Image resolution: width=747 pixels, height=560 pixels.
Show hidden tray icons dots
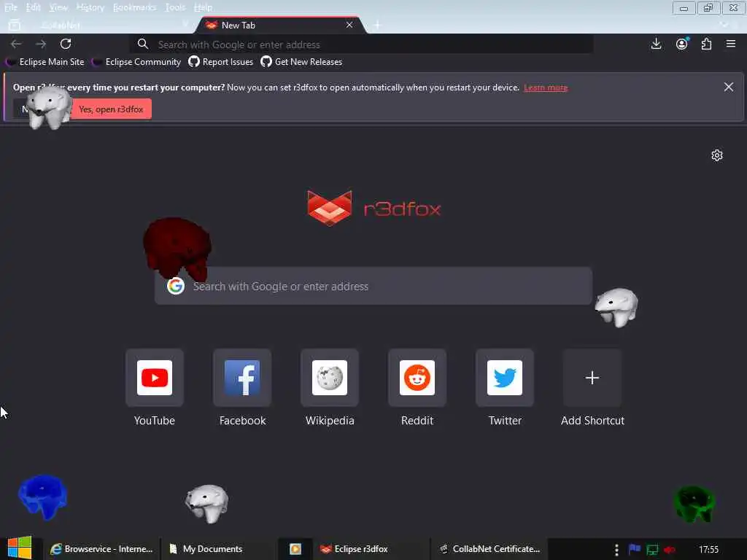(x=616, y=550)
